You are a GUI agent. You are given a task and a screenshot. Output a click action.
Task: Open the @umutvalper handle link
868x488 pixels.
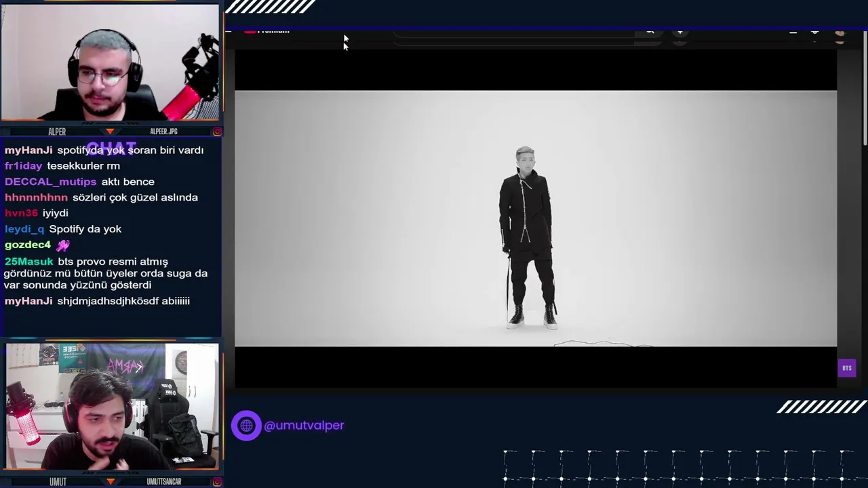[x=304, y=426]
